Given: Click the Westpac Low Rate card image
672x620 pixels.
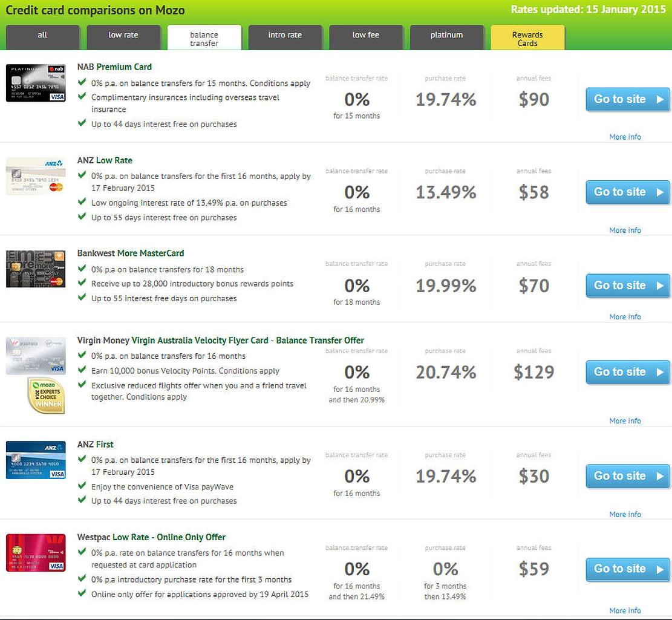Looking at the screenshot, I should coord(36,553).
